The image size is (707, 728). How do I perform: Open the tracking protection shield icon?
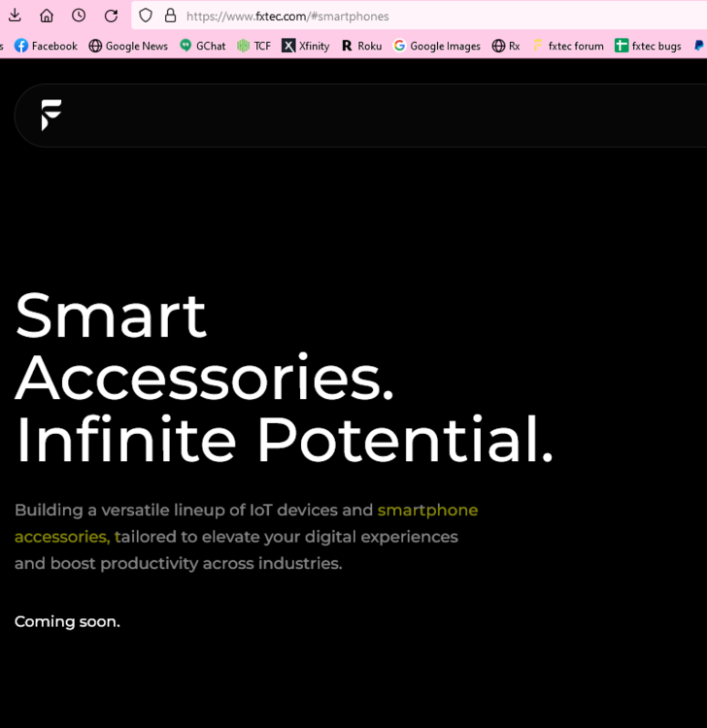coord(146,16)
